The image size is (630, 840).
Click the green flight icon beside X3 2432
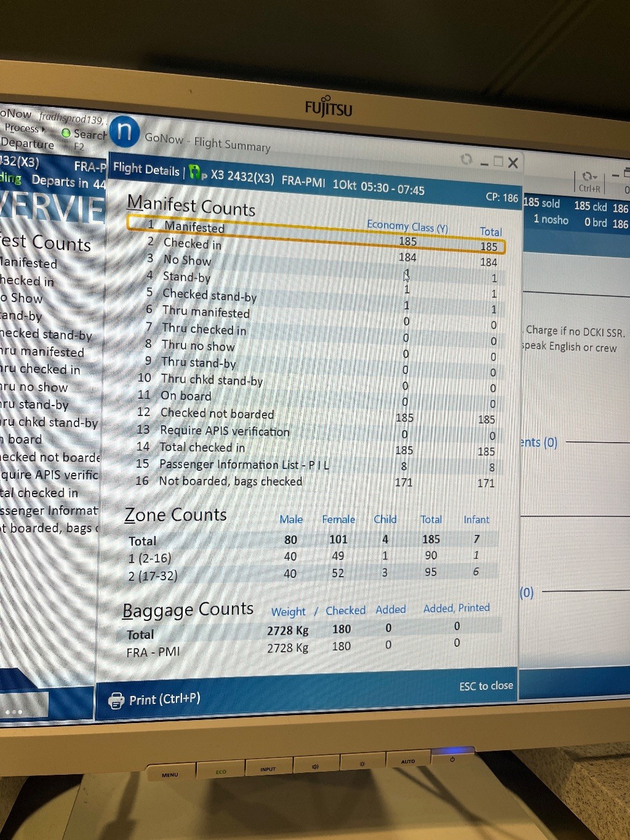click(x=196, y=172)
